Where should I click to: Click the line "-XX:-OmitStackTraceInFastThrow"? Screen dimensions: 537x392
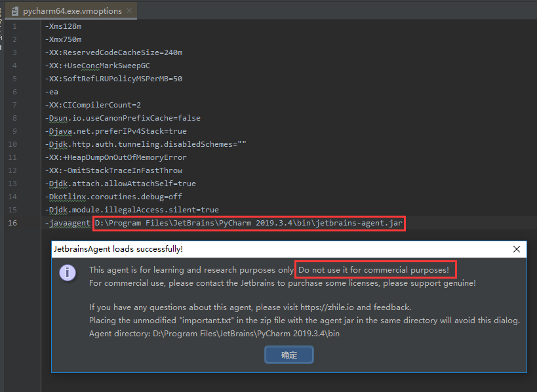tap(113, 170)
